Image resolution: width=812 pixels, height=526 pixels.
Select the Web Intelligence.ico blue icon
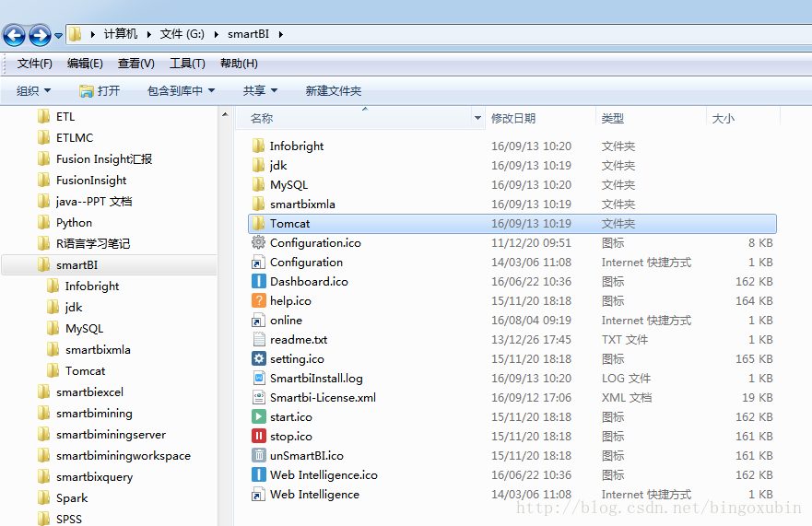(258, 474)
